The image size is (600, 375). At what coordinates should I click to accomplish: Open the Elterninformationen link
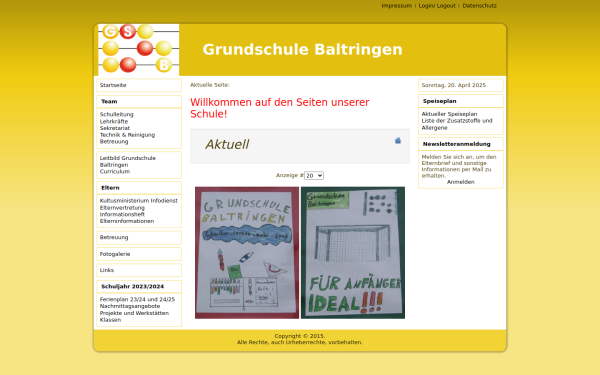pyautogui.click(x=127, y=221)
